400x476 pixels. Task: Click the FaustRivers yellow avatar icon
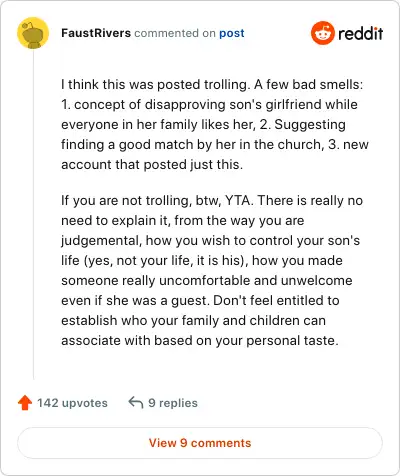pos(33,33)
